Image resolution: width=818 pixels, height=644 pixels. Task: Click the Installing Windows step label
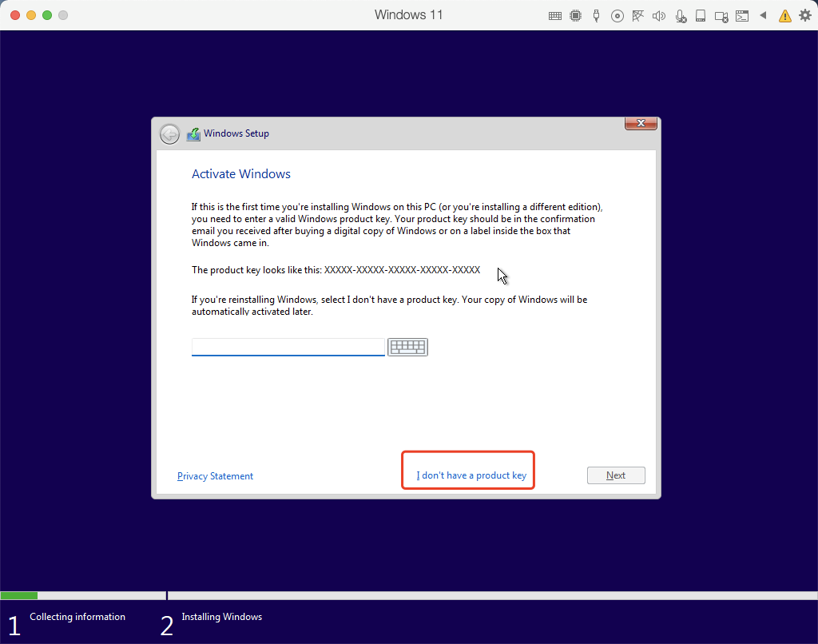point(222,617)
